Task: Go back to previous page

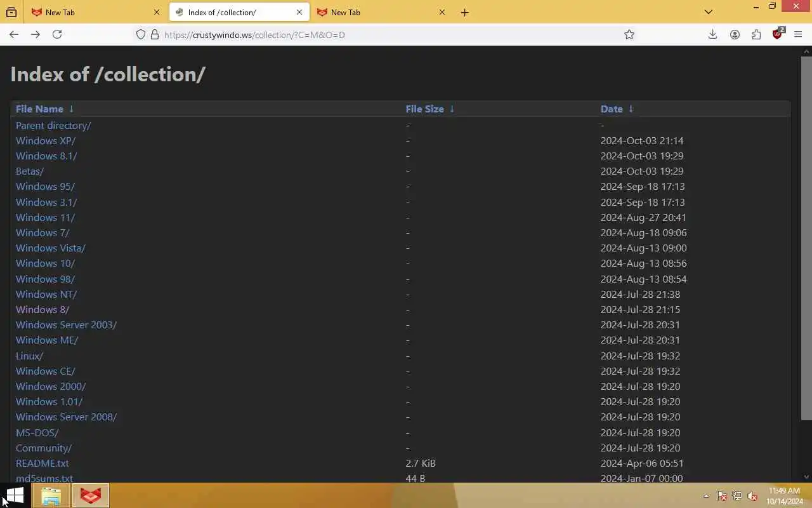Action: [14, 35]
